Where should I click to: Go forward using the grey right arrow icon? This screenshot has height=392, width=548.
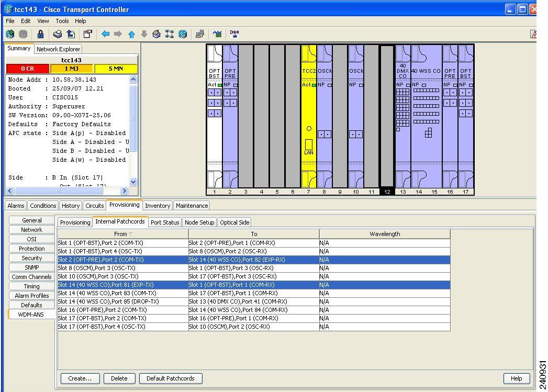pos(118,34)
